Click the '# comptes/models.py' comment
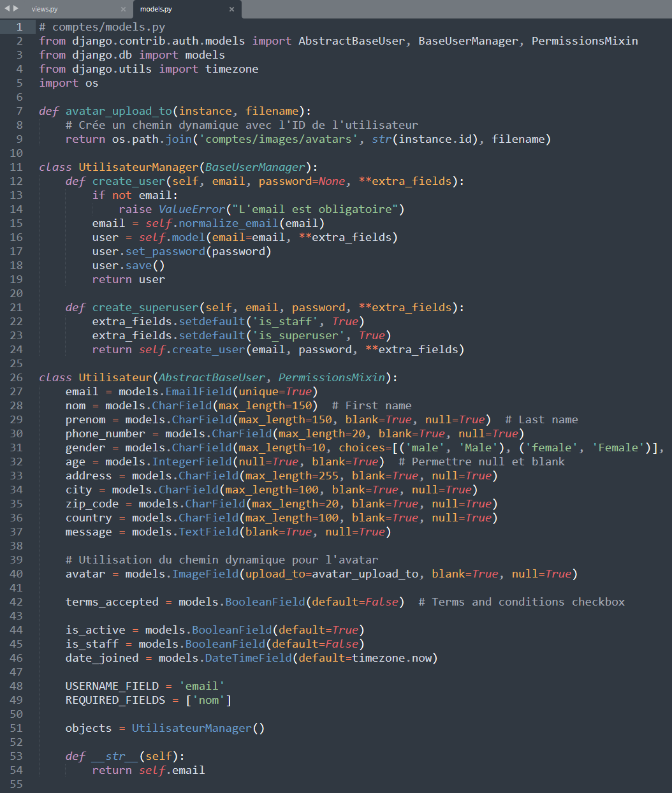This screenshot has height=793, width=672. (102, 27)
